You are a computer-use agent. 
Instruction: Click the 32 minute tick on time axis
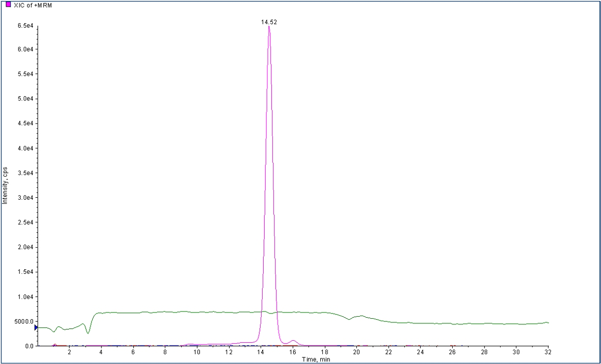click(548, 352)
